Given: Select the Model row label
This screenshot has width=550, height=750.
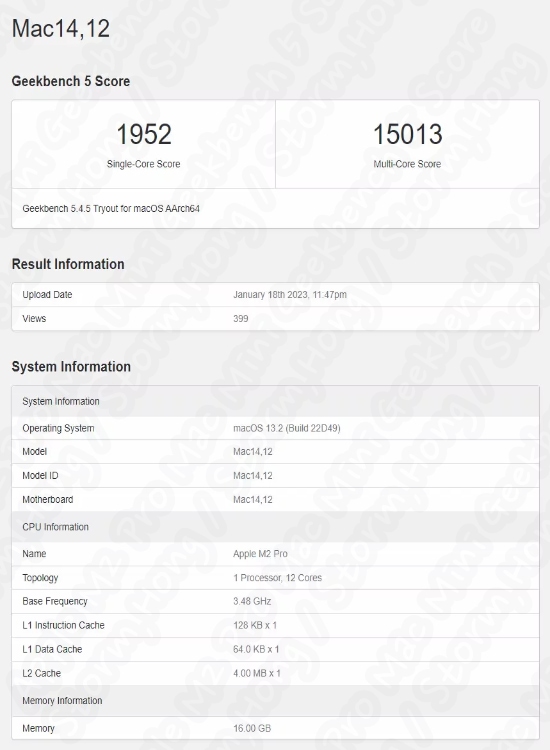Looking at the screenshot, I should 34,452.
